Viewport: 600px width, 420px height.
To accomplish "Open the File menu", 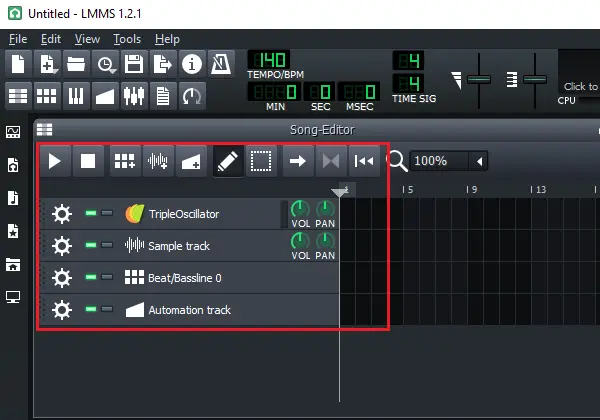I will [18, 39].
